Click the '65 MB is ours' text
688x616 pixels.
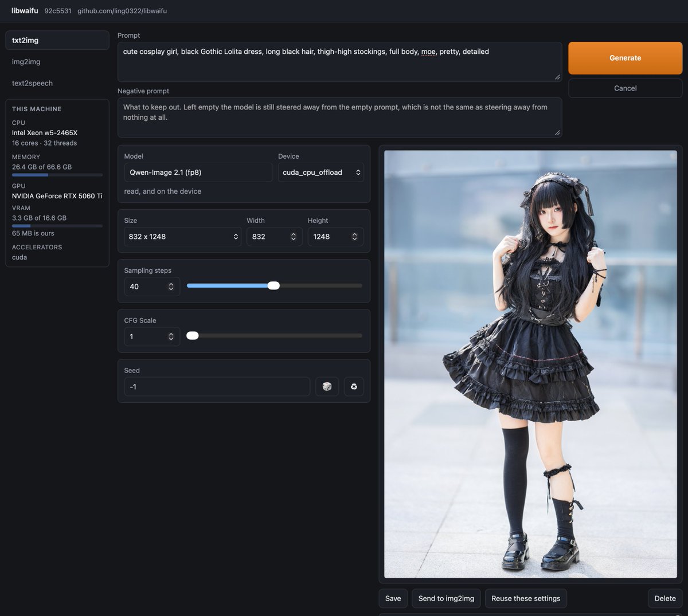point(33,233)
